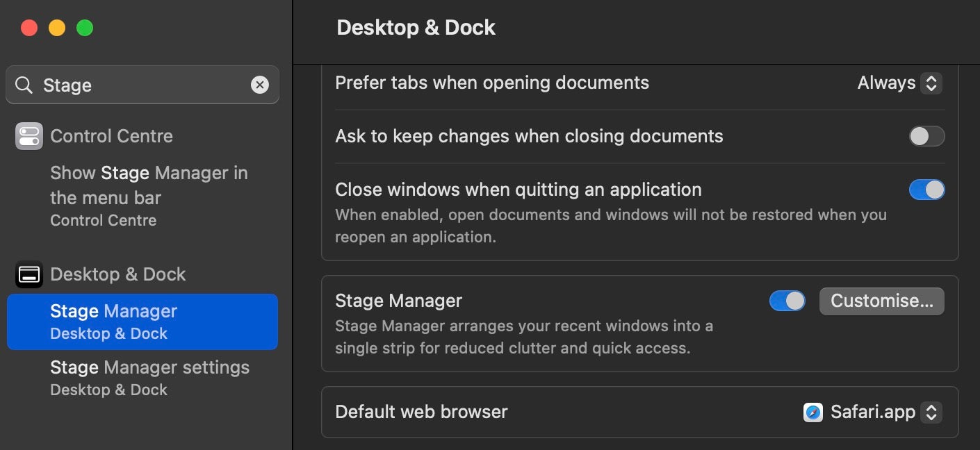Select the Control Centre heading in the sidebar
This screenshot has height=450, width=980.
[x=111, y=136]
